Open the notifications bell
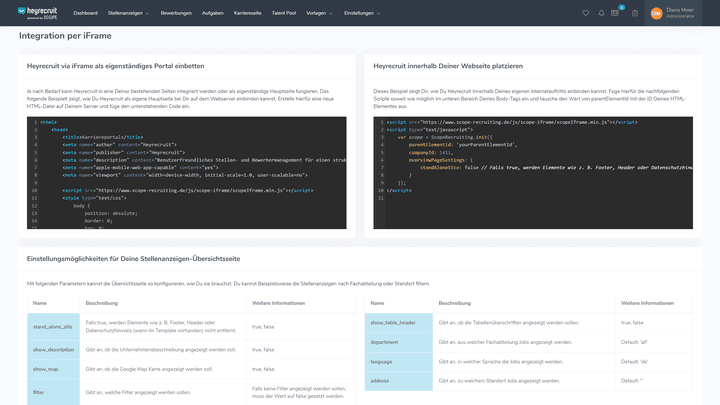This screenshot has width=720, height=405. (x=601, y=13)
